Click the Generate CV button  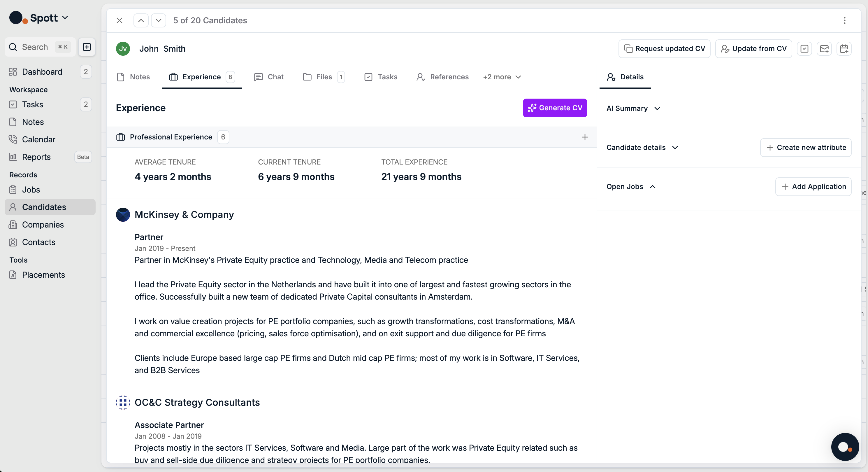[x=555, y=108]
